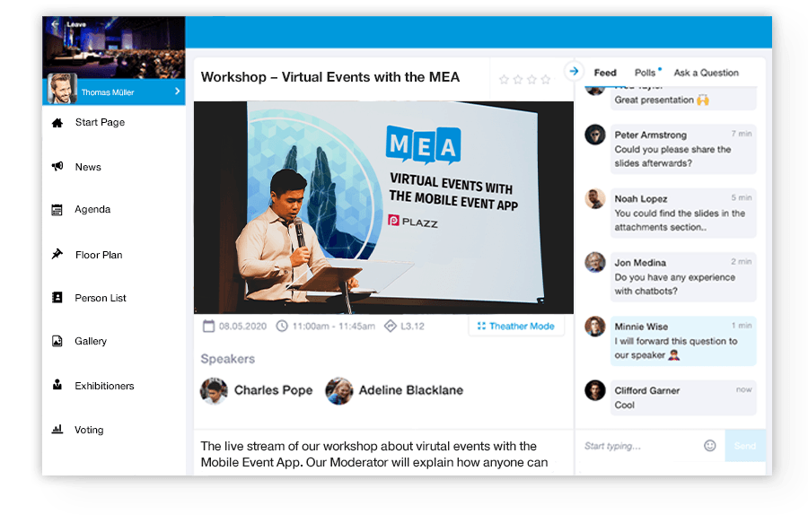Click the workshop title heading
Screen dimensions: 808x532
[330, 77]
